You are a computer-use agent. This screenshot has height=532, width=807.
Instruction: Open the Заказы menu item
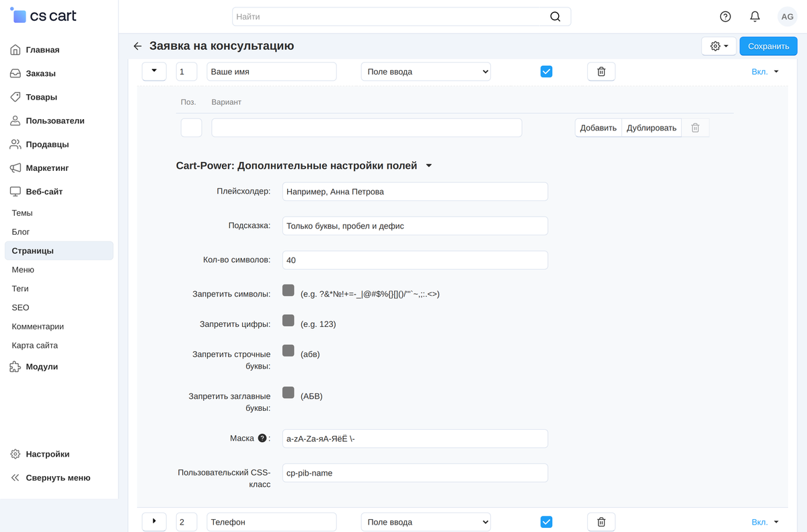coord(40,73)
